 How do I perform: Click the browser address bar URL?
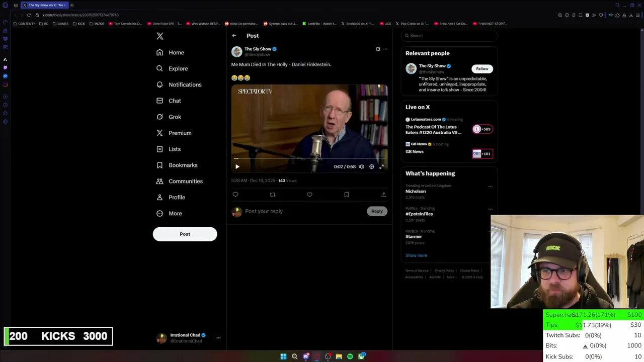80,15
